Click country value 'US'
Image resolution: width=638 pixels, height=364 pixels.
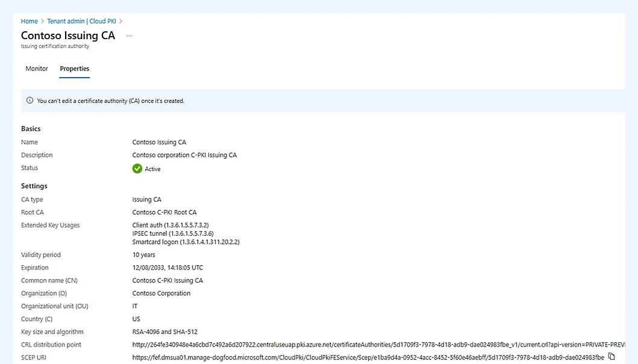pyautogui.click(x=136, y=319)
